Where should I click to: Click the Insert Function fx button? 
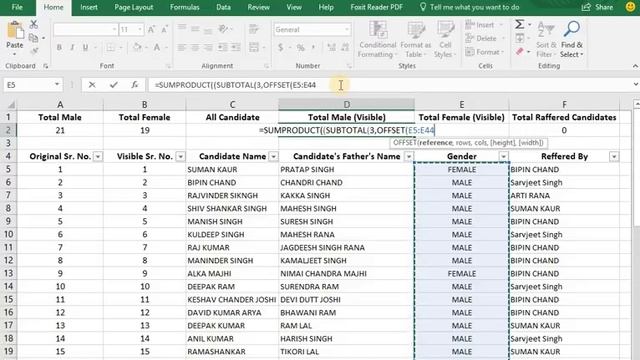(x=134, y=85)
